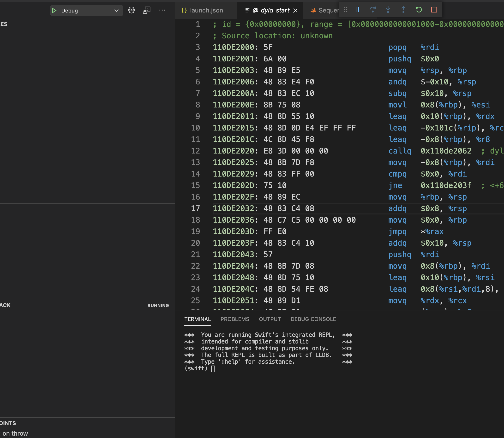Open the TERMINAL panel tab

[x=198, y=319]
